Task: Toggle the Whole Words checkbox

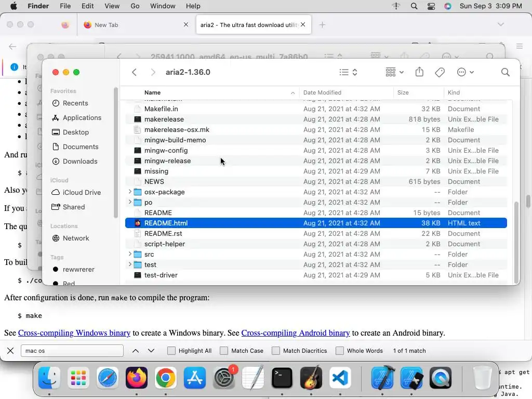Action: pyautogui.click(x=340, y=351)
